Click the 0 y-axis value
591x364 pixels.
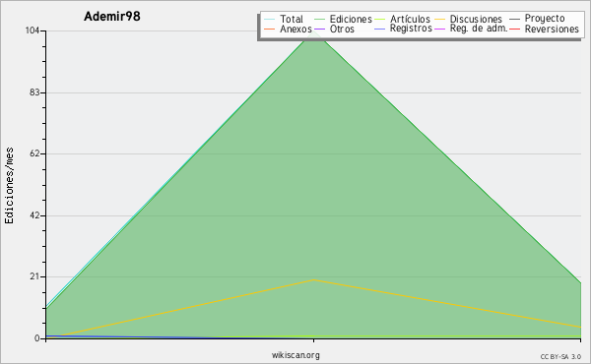pos(37,338)
